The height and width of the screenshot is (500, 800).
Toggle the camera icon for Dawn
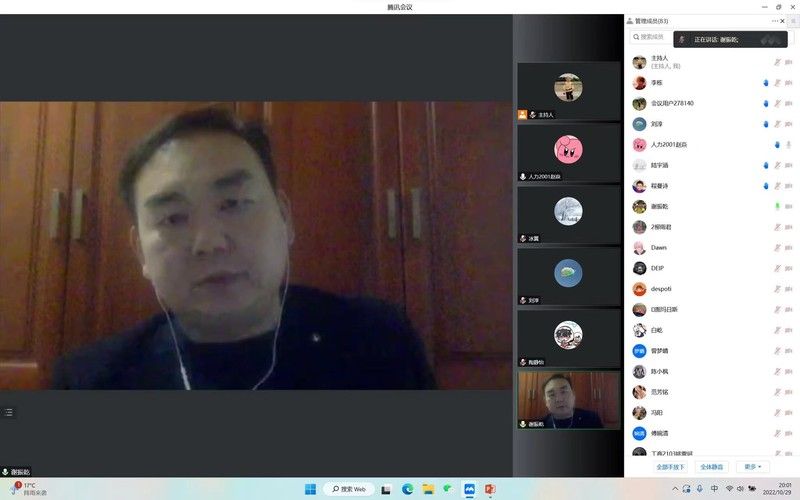tap(789, 247)
